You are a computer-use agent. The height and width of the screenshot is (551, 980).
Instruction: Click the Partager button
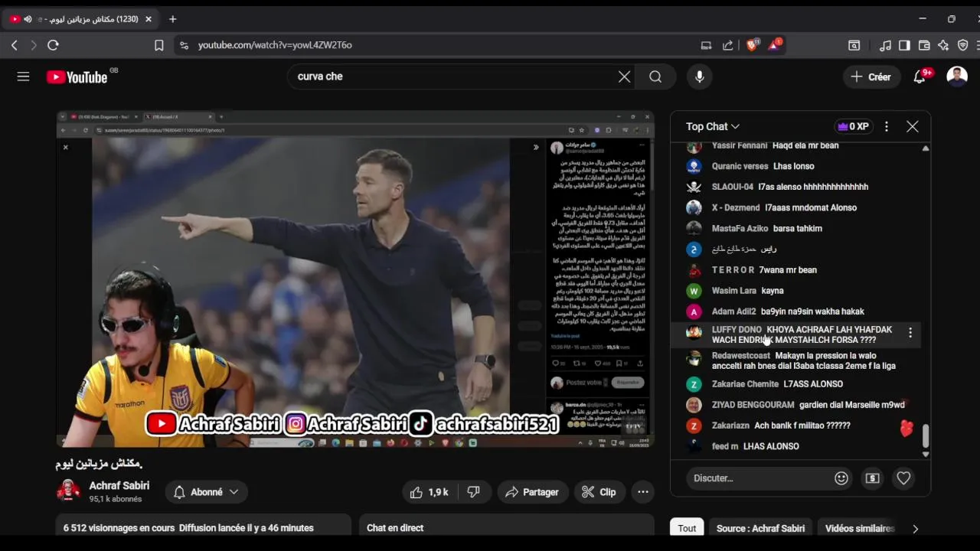[x=531, y=492]
